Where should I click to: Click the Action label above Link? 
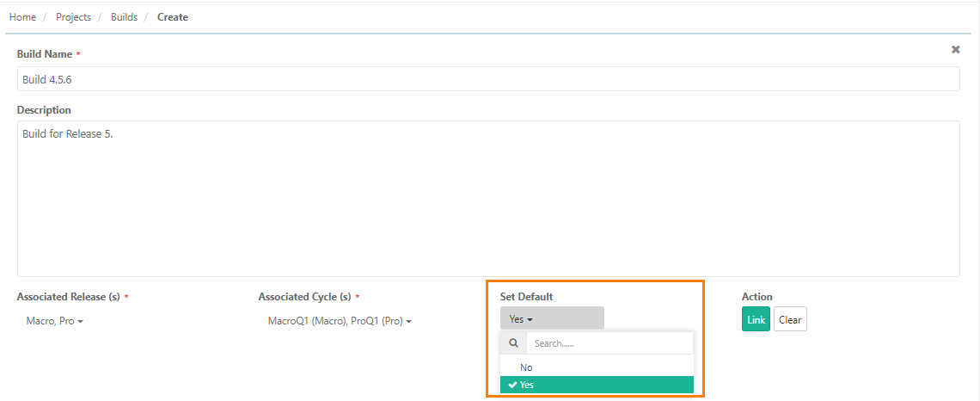point(756,297)
